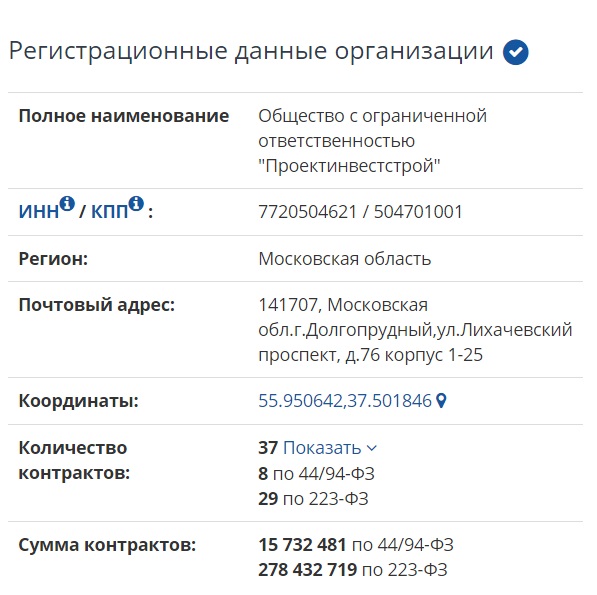This screenshot has height=595, width=597.
Task: Select the INN number 7720504621
Action: pyautogui.click(x=307, y=212)
